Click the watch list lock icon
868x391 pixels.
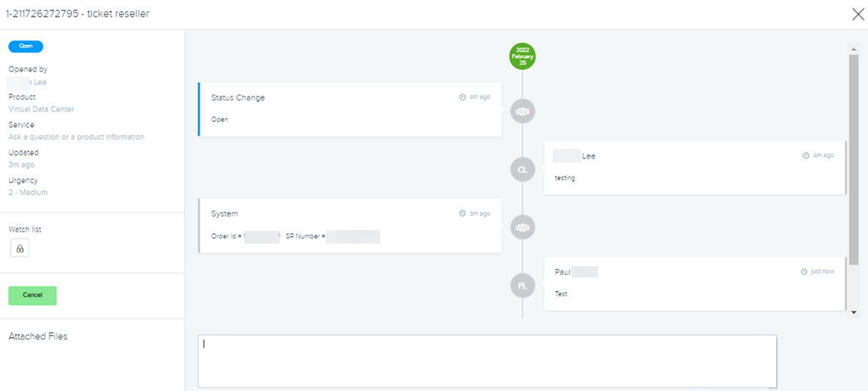point(20,248)
